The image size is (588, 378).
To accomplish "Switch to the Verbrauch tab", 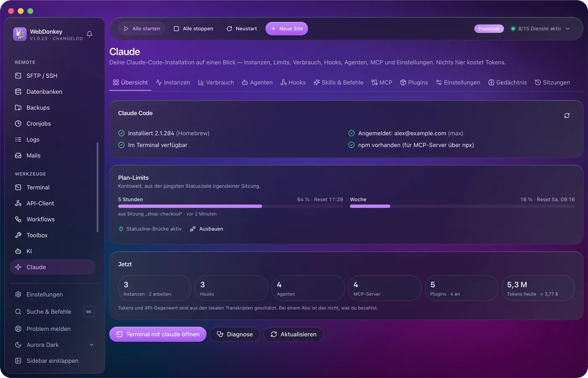I will click(x=216, y=82).
